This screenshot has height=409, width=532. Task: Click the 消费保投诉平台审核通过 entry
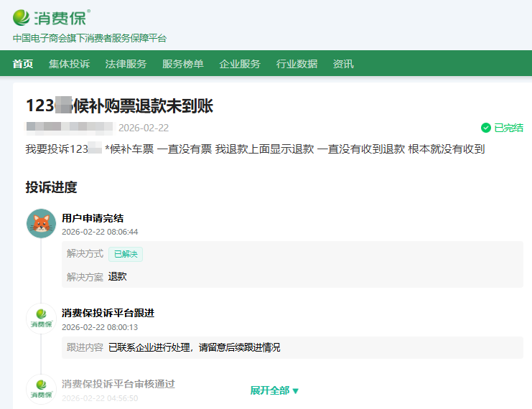pos(118,384)
